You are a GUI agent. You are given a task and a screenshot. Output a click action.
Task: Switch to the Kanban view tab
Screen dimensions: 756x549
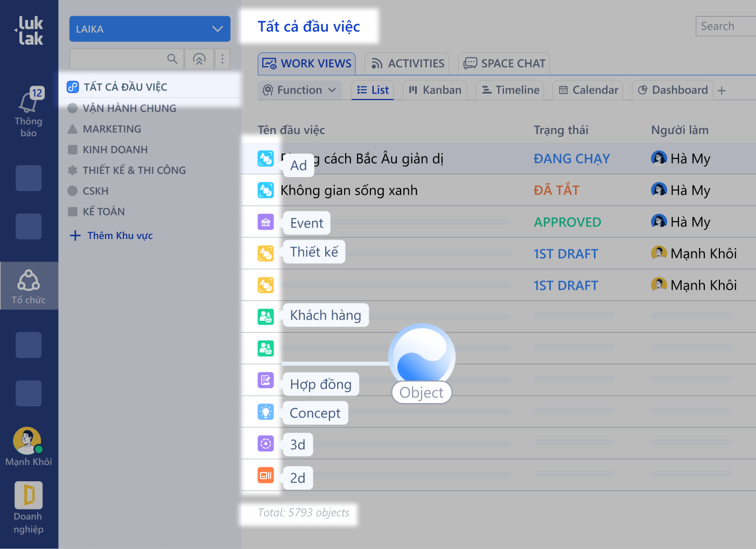[435, 90]
